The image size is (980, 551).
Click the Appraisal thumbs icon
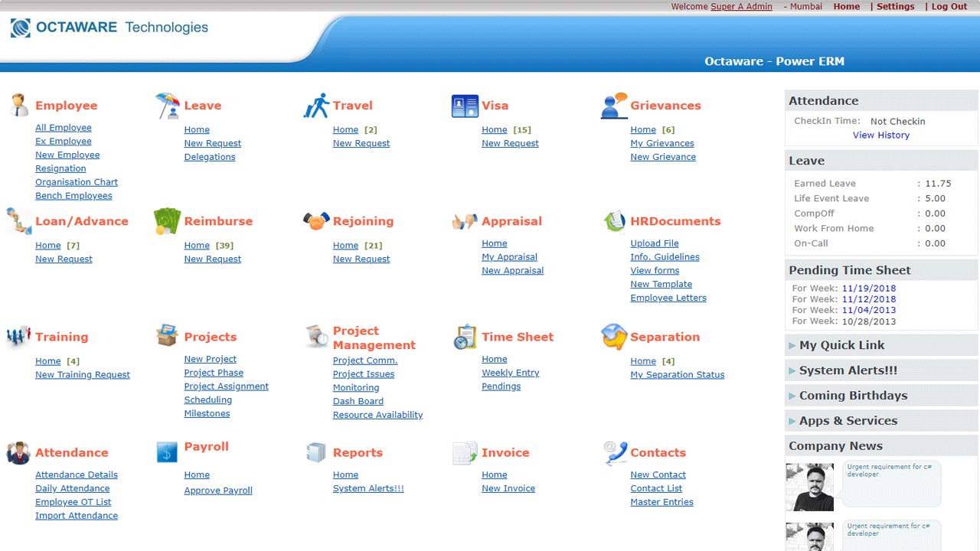465,221
